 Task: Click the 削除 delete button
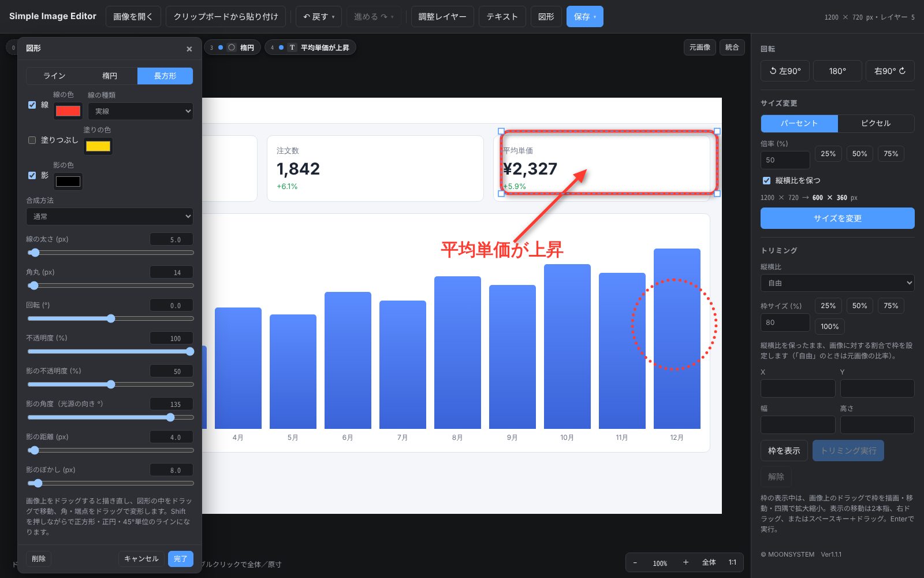pyautogui.click(x=39, y=559)
